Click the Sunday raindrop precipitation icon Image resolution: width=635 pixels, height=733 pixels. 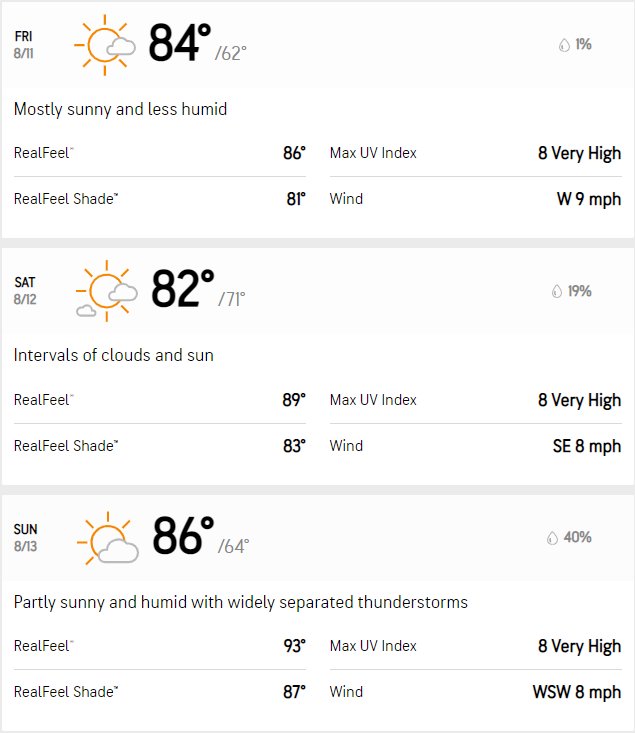[x=552, y=538]
